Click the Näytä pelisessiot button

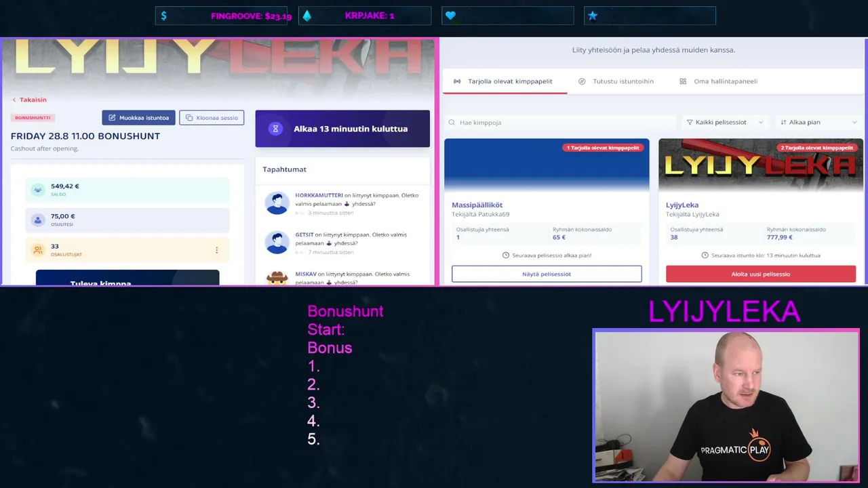click(x=547, y=274)
